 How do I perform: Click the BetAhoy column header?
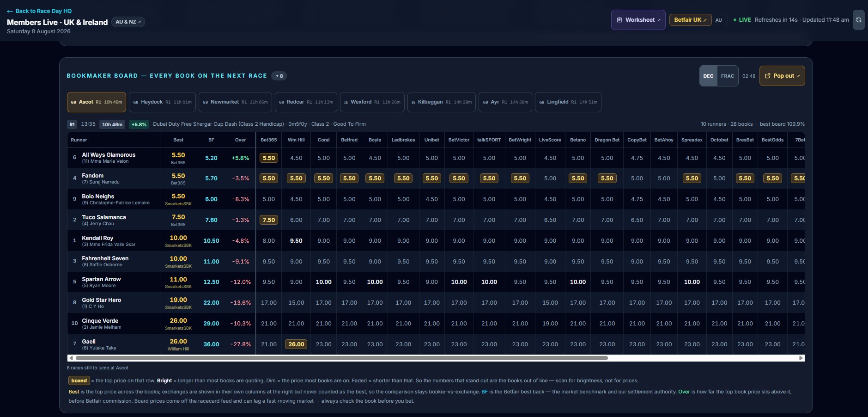tap(664, 140)
